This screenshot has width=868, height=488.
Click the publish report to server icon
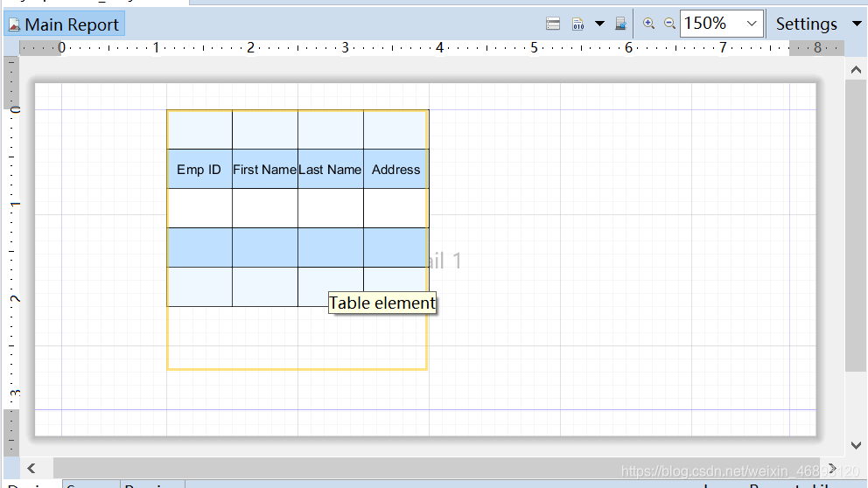point(620,24)
